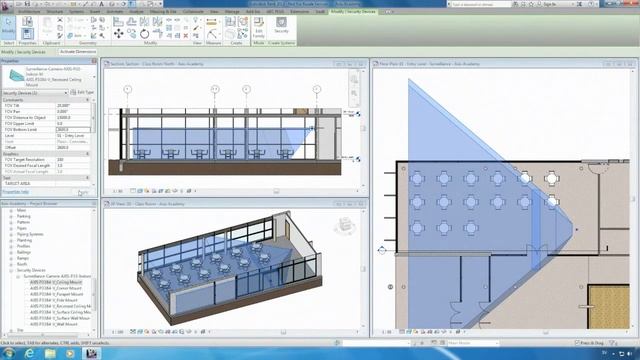
Task: Open the family type selector dropdown
Action: [94, 77]
